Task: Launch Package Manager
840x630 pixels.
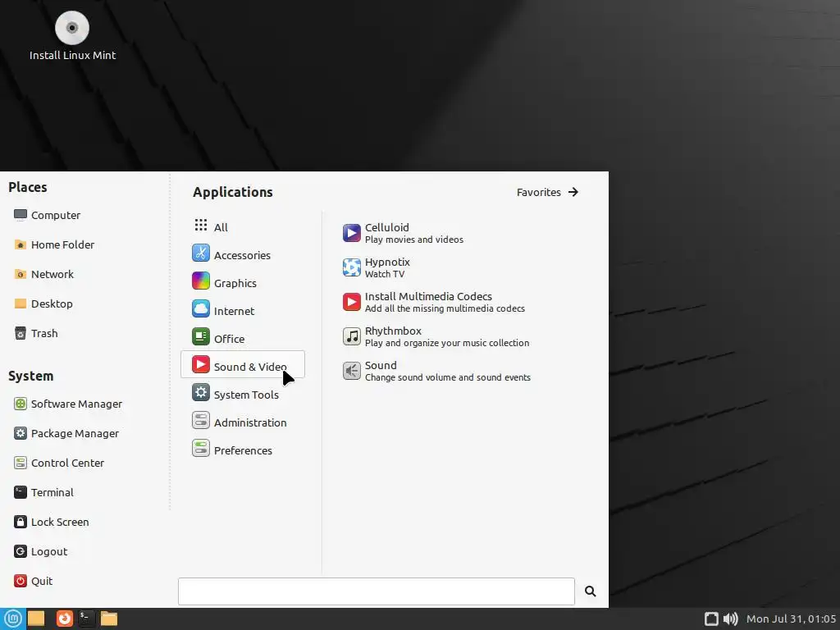Action: [66, 433]
